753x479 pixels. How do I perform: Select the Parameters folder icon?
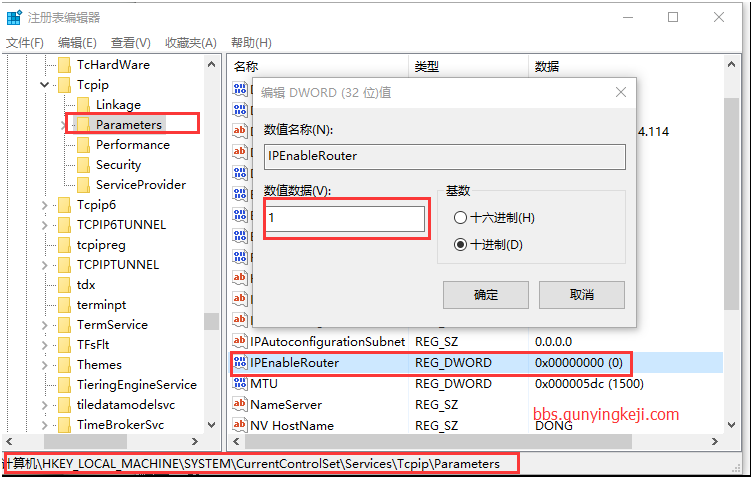83,125
